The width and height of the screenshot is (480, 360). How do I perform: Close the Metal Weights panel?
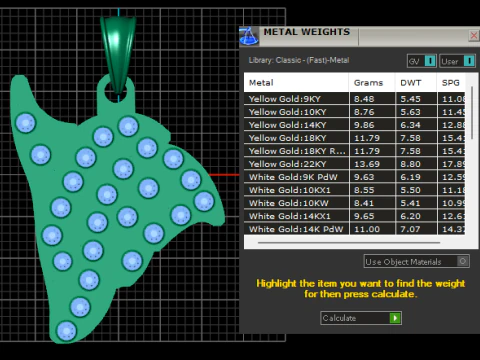474,35
